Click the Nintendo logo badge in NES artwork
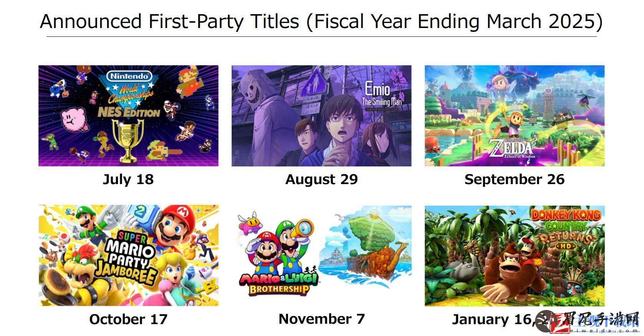Viewport: 644px width, 336px height. 129,76
